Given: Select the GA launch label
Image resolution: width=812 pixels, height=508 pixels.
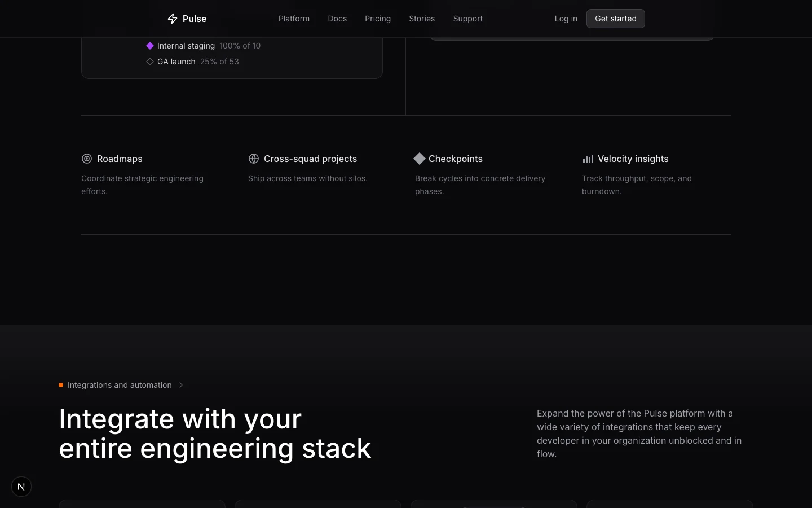Looking at the screenshot, I should [x=176, y=62].
